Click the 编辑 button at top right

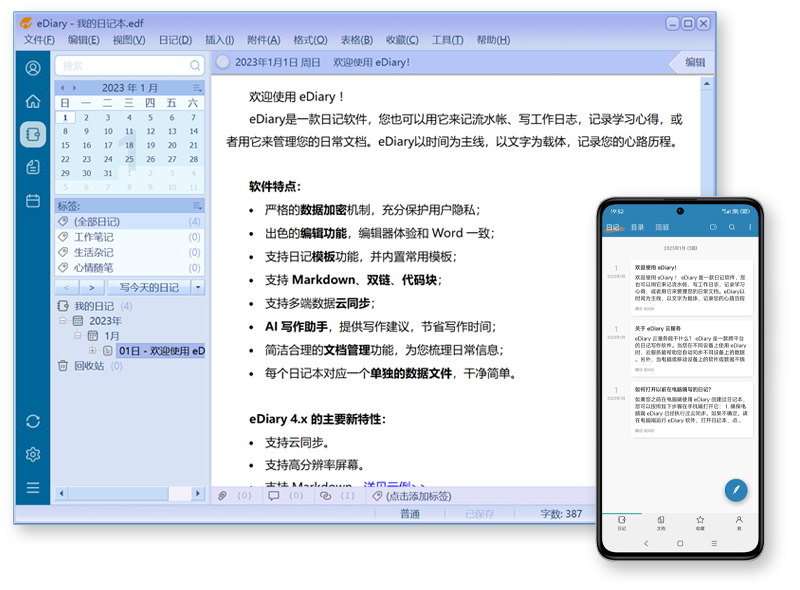coord(694,62)
